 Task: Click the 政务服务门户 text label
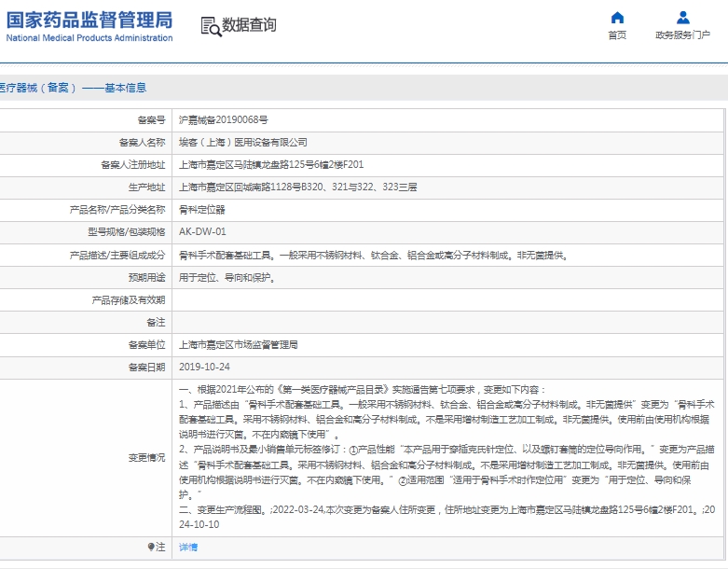pyautogui.click(x=682, y=35)
